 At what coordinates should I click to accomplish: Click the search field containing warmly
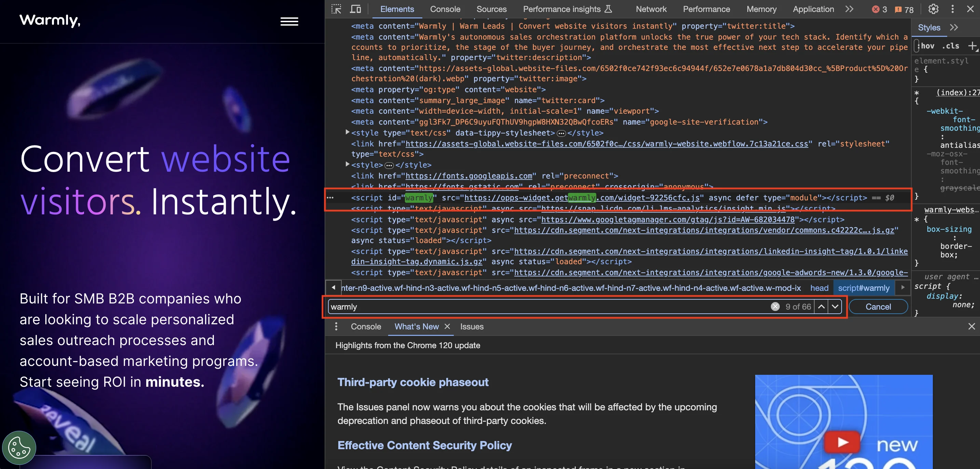click(x=548, y=307)
